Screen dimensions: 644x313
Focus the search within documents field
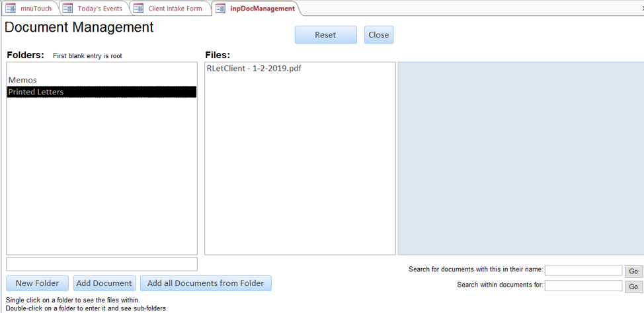(x=583, y=286)
